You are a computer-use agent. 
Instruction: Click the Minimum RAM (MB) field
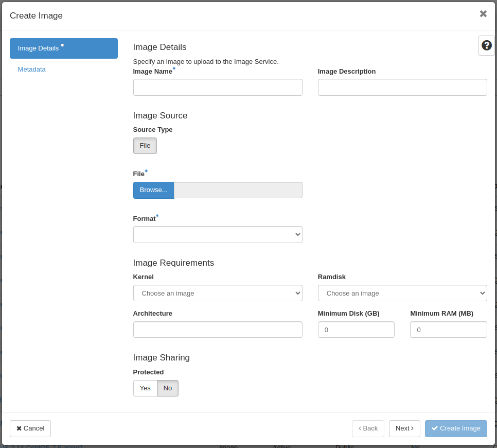coord(449,330)
